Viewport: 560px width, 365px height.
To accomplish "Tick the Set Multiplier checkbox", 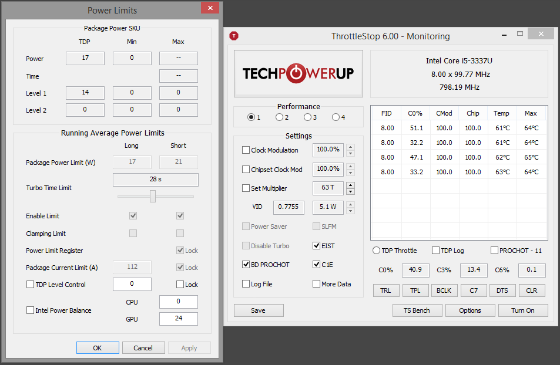I will click(x=246, y=188).
